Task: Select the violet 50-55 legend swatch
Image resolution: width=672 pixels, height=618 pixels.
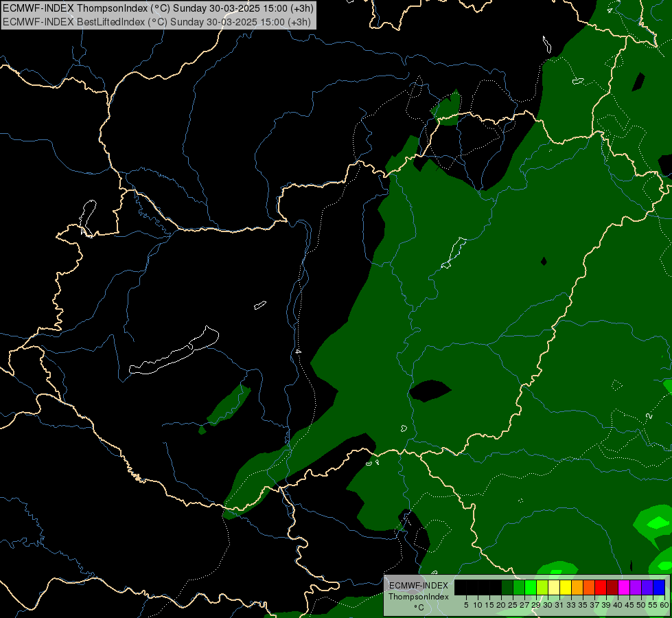Action: click(x=647, y=587)
